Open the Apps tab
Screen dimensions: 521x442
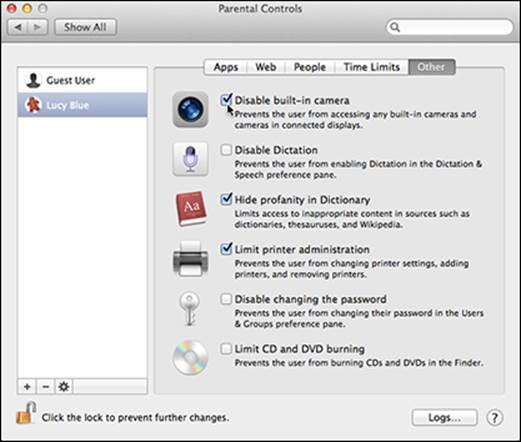[x=226, y=67]
